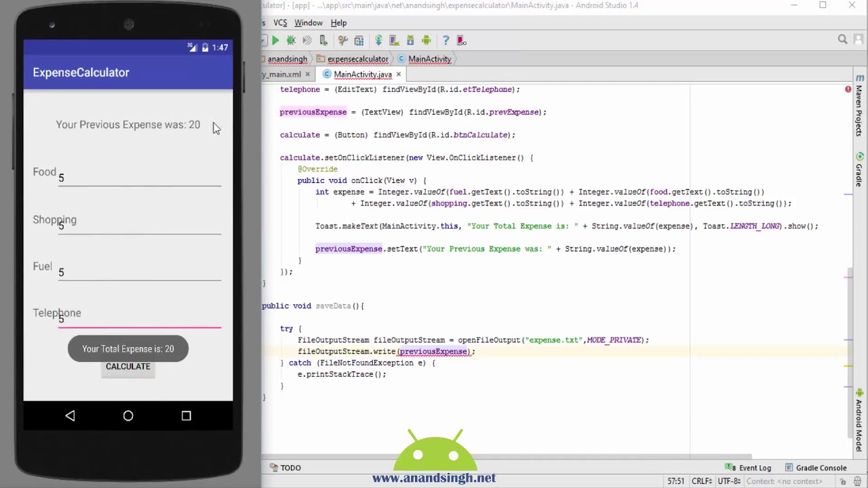Tap the CALCULATE button in emulator
Viewport: 868px width, 488px height.
128,367
